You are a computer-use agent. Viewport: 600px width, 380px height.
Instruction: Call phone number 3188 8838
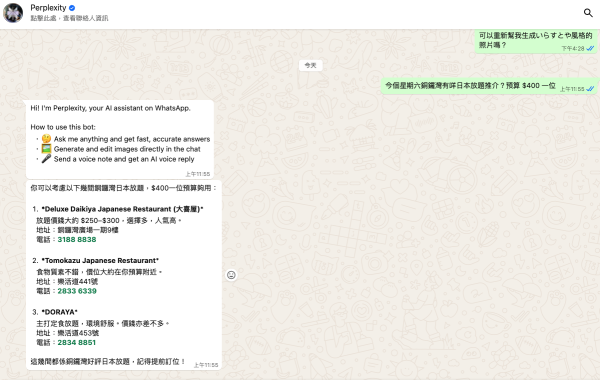click(x=77, y=240)
